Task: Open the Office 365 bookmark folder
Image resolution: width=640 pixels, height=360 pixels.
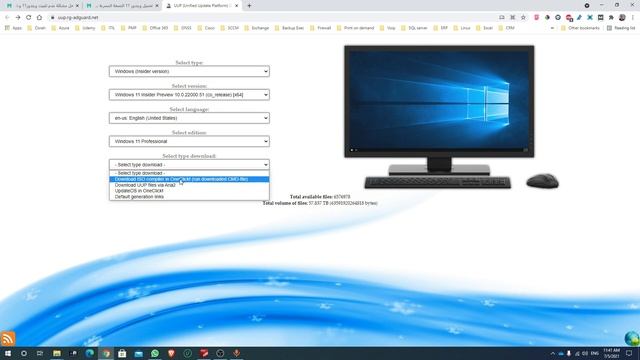Action: [155, 28]
